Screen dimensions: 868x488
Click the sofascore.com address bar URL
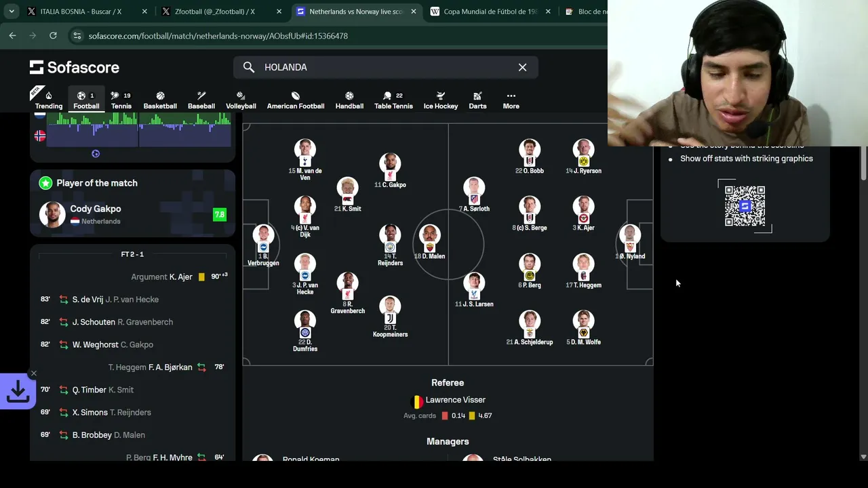tap(218, 36)
